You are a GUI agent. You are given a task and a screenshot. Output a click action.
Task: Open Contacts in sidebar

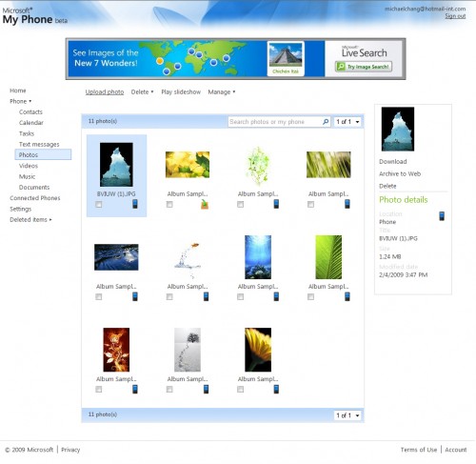point(30,111)
